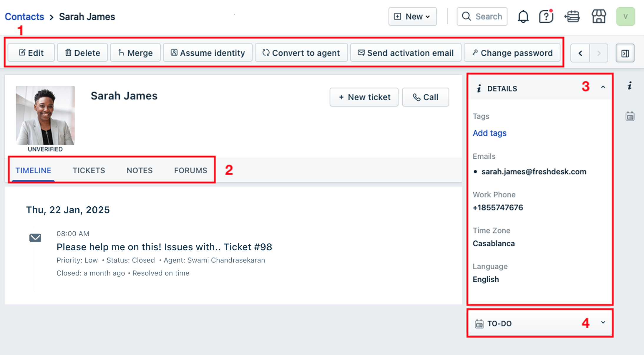
Task: Click the Add tags link
Action: coord(489,133)
